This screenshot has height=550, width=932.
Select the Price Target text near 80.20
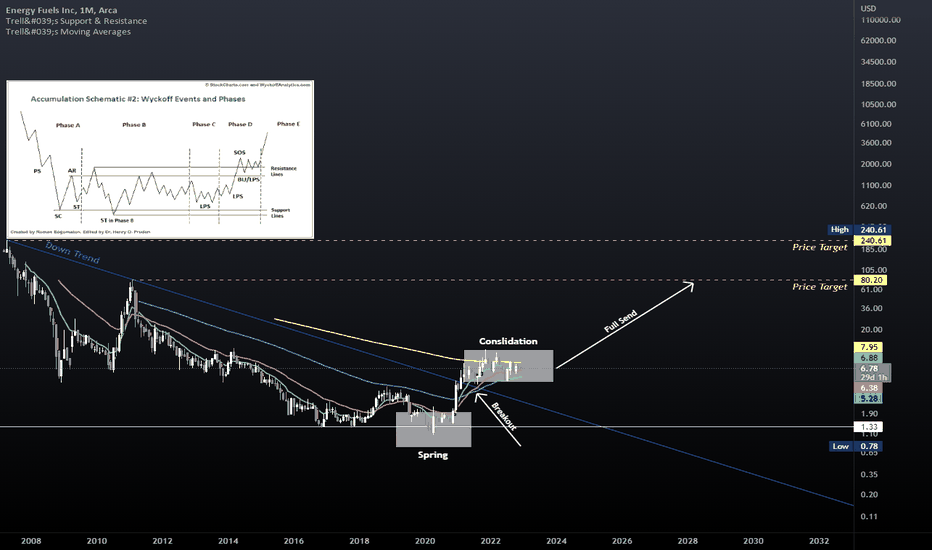pos(819,287)
